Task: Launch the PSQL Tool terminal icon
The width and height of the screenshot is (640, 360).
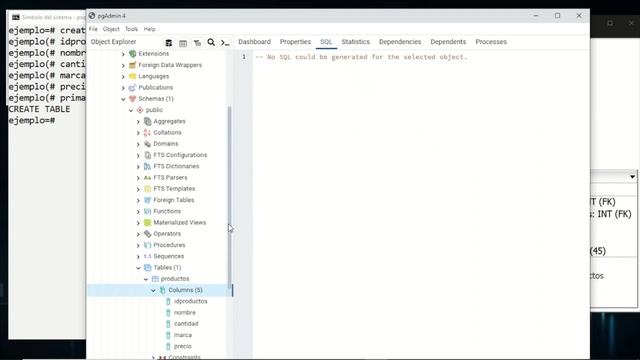Action: pos(225,42)
